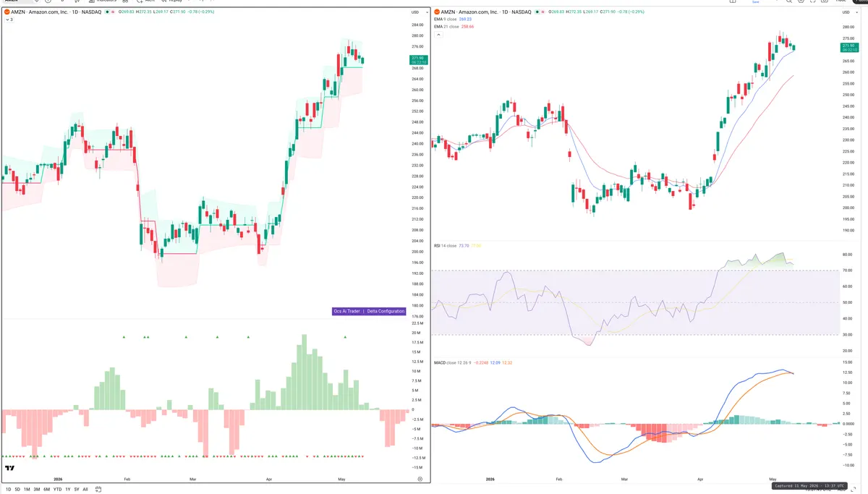Click the 2026 label on the right chart time axis
The height and width of the screenshot is (494, 868).
[x=490, y=479]
